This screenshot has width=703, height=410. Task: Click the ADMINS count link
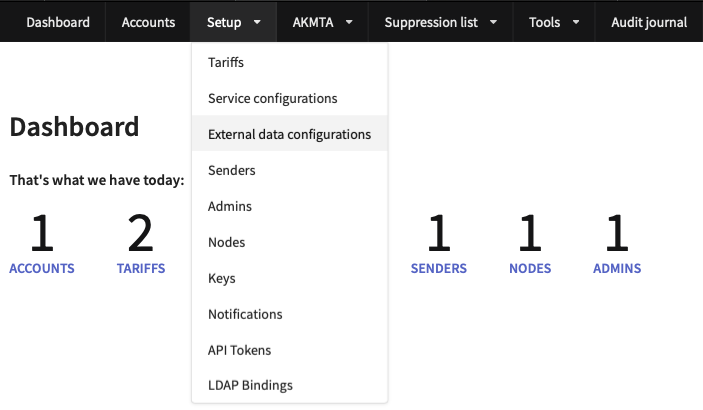pos(616,268)
